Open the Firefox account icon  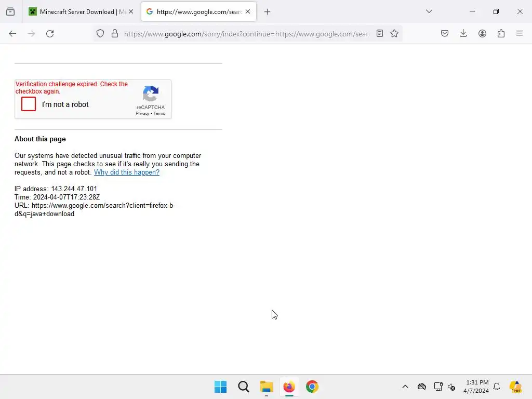482,33
